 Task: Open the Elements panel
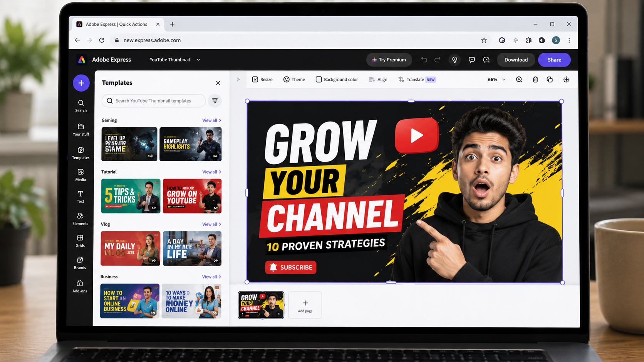[80, 219]
